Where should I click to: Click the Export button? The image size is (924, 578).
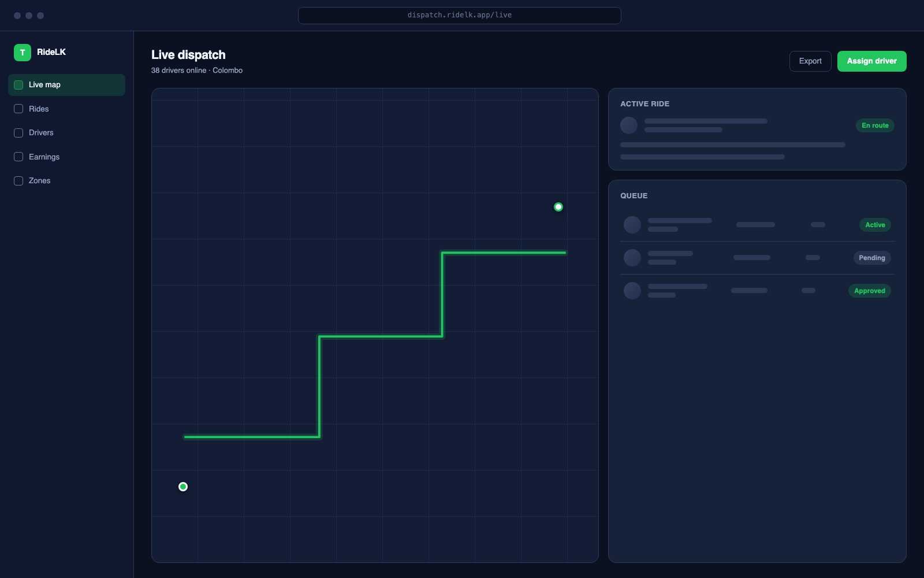point(810,61)
